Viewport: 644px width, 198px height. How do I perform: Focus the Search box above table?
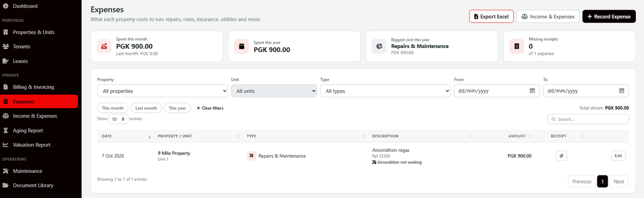(x=588, y=119)
